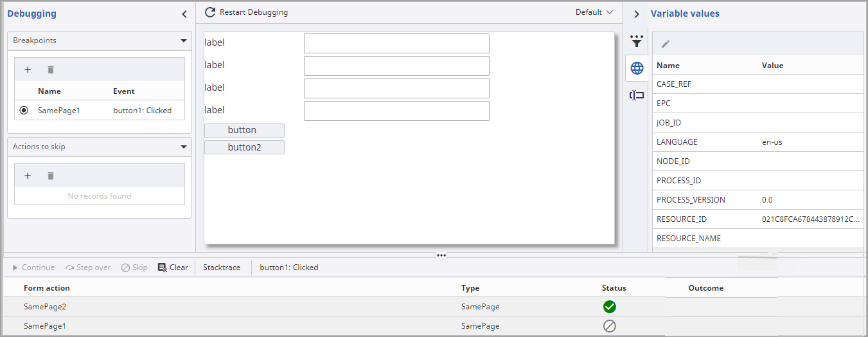868x337 pixels.
Task: Add an action to skip with plus icon
Action: pos(28,176)
